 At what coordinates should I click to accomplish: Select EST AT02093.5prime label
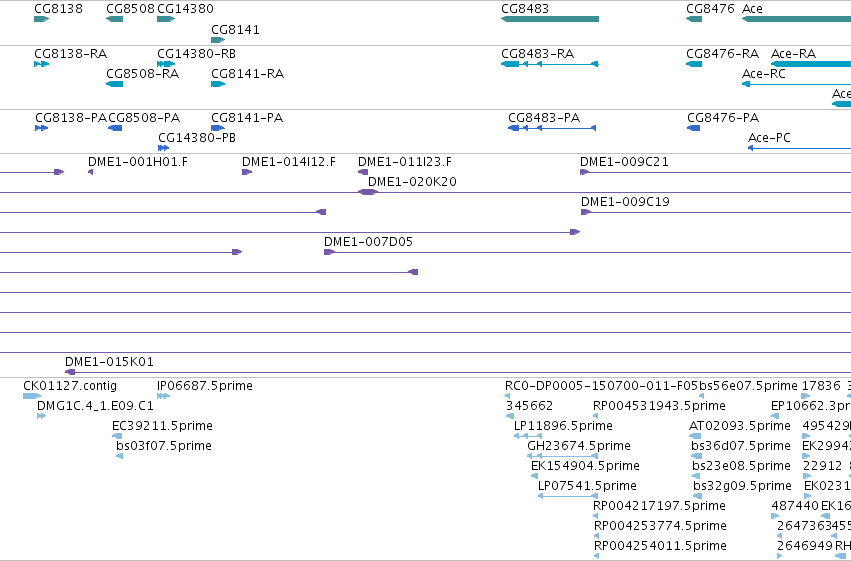[740, 426]
